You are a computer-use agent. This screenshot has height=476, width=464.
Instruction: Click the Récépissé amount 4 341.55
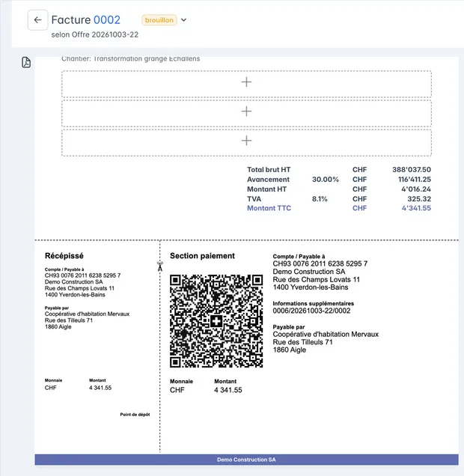100,388
